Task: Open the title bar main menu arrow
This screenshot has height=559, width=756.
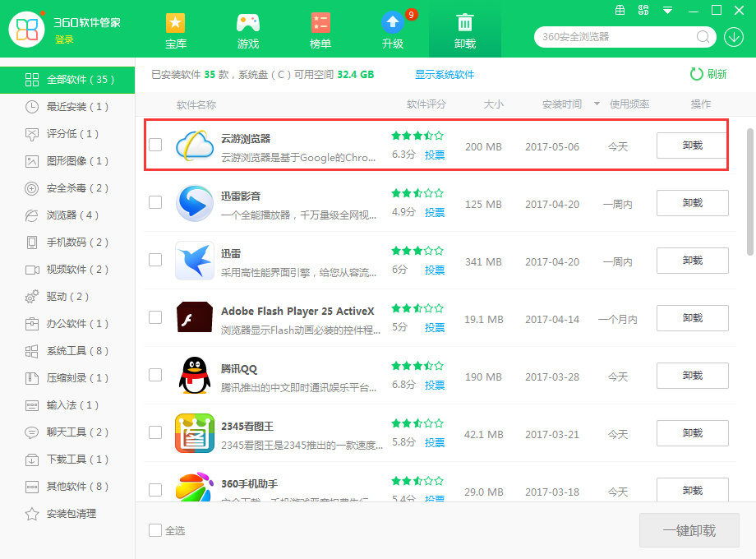Action: (666, 11)
